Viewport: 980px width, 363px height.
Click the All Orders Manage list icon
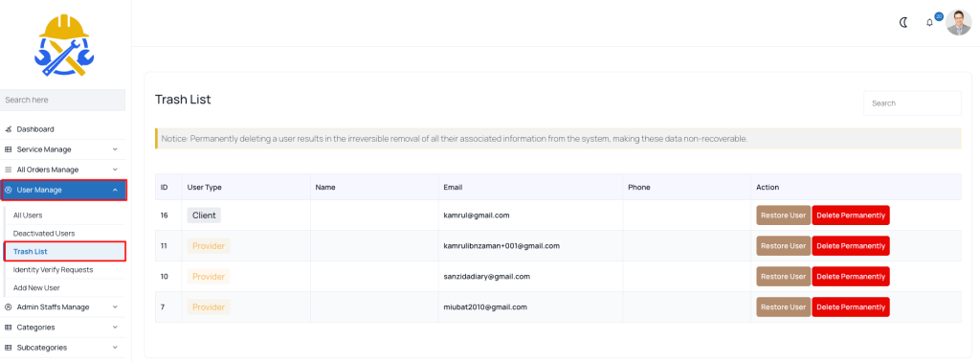8,170
